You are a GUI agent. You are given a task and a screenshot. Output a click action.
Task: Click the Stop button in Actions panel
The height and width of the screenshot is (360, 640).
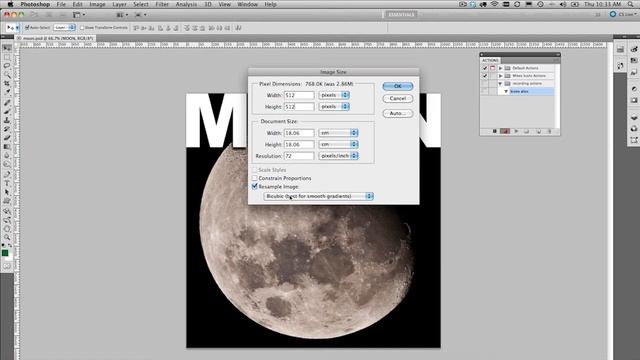coord(494,131)
